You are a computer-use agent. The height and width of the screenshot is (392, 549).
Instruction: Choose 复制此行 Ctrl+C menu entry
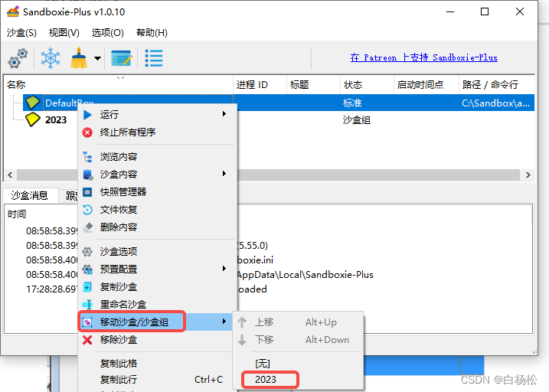point(157,380)
